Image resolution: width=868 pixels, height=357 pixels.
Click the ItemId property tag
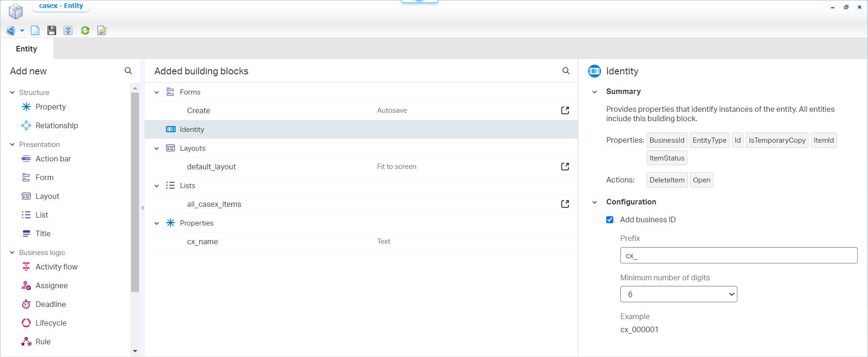point(824,140)
